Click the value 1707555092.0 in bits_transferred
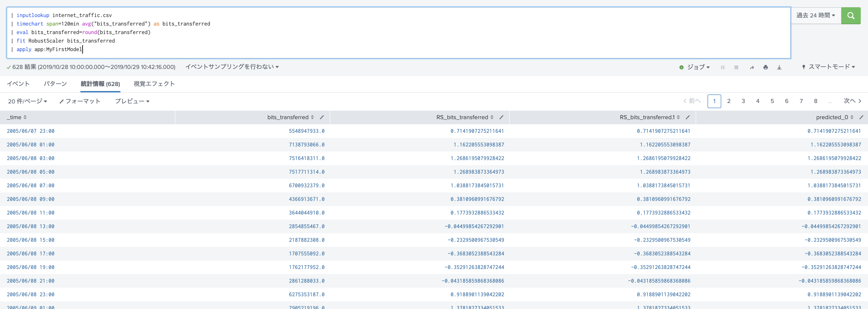This screenshot has height=309, width=868. coord(307,254)
